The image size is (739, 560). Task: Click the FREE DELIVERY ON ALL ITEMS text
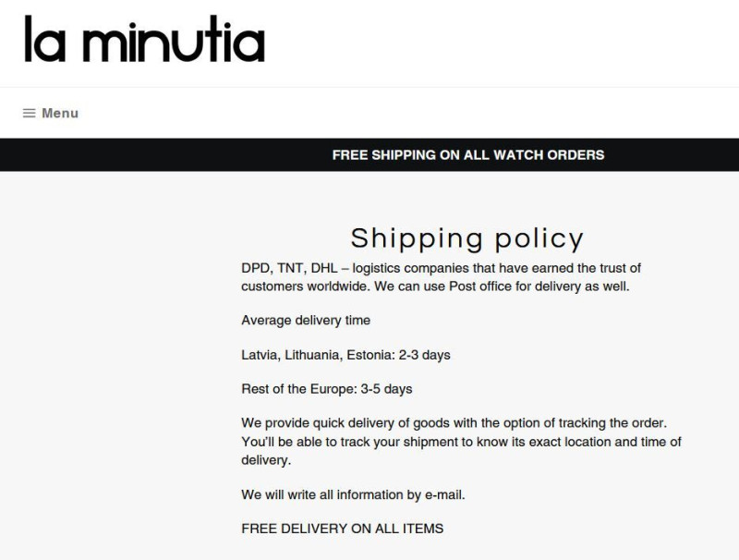pyautogui.click(x=342, y=529)
